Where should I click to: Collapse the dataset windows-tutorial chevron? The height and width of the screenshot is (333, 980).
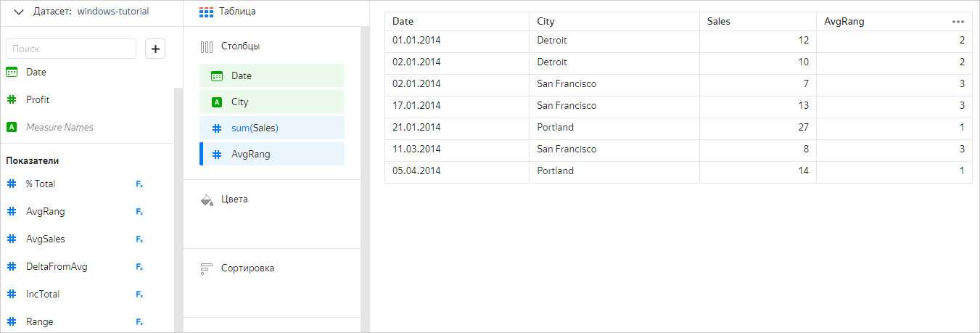click(x=20, y=12)
